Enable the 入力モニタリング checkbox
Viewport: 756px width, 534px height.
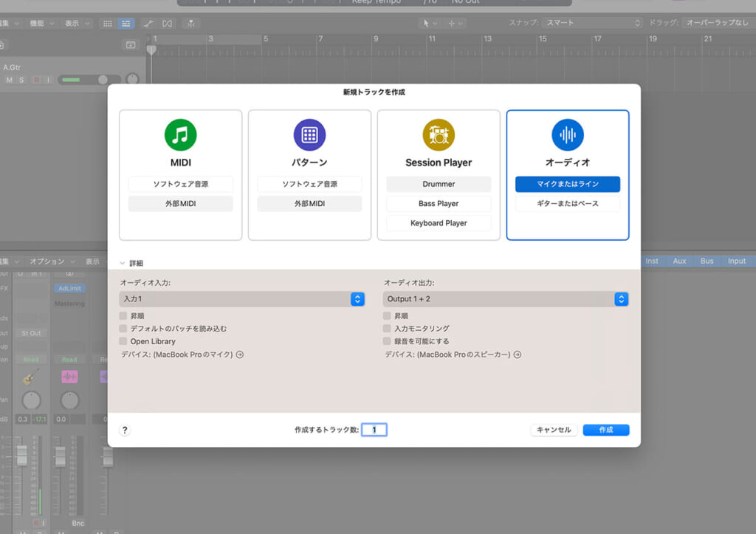(x=387, y=328)
